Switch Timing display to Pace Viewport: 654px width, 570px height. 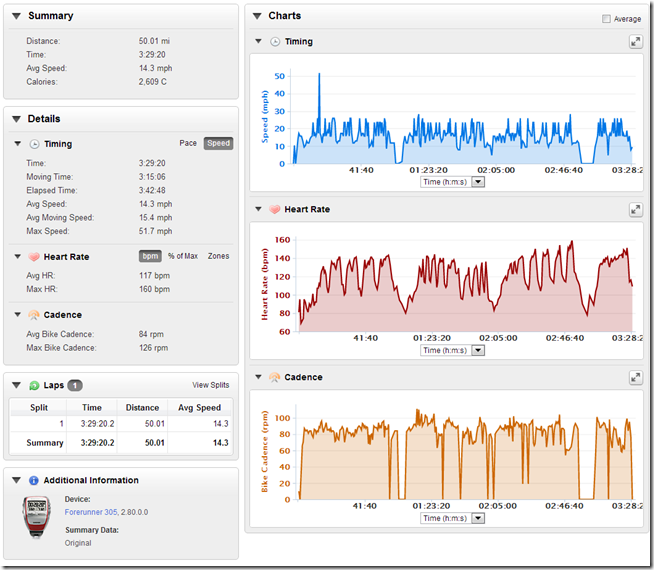coord(187,144)
